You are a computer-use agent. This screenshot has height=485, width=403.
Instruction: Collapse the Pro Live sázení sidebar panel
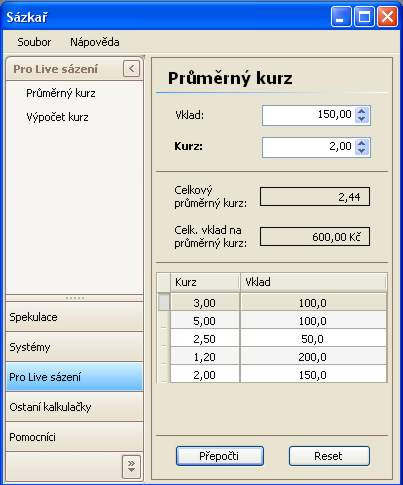point(131,69)
